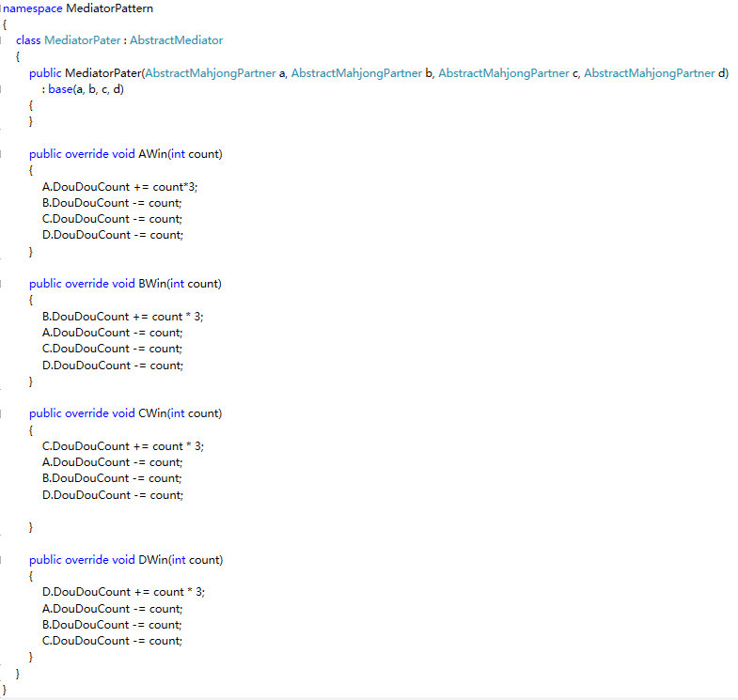This screenshot has height=700, width=738.
Task: Select 'AbstractMahjongPartner' type before parameter d
Action: pos(650,73)
